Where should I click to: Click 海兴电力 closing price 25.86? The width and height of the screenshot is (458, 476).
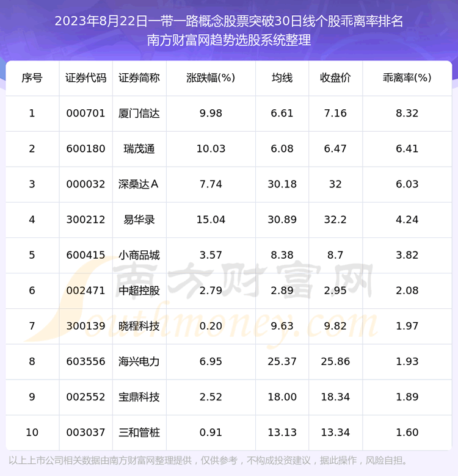click(x=335, y=361)
